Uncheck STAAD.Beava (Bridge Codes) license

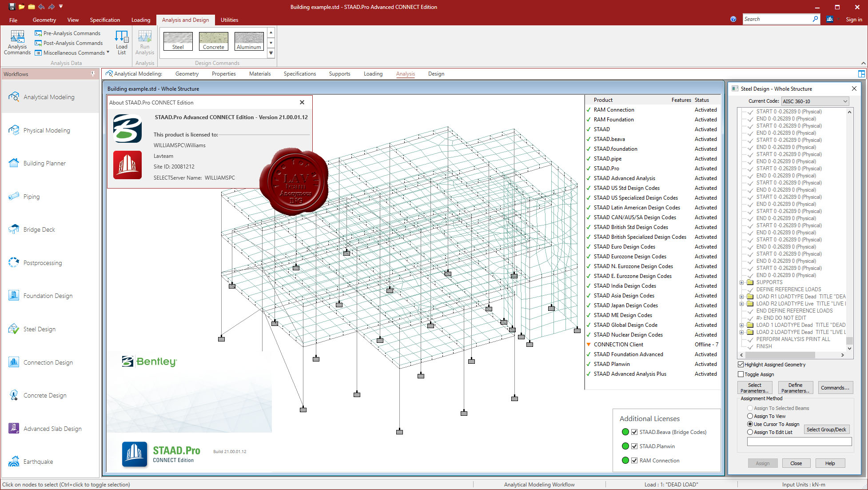tap(634, 432)
